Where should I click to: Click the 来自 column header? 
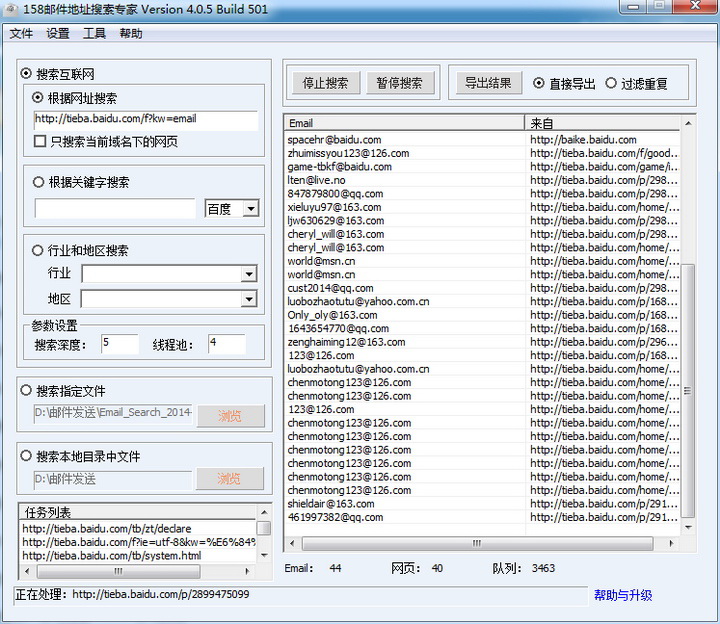(x=602, y=123)
